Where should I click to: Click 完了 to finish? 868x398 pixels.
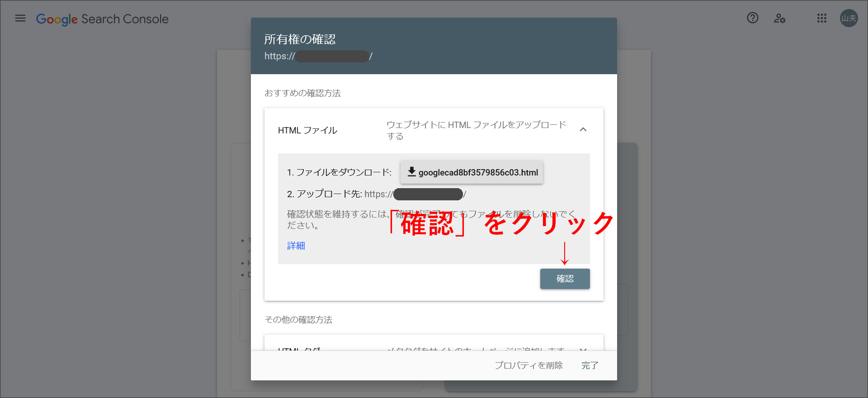click(x=590, y=365)
